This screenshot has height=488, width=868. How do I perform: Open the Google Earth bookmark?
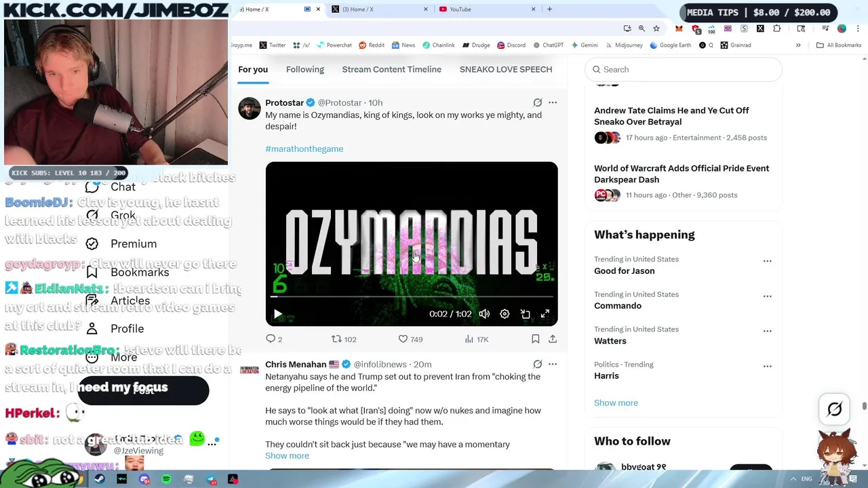point(670,45)
